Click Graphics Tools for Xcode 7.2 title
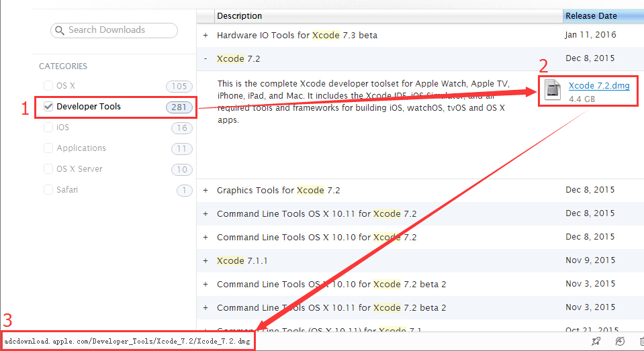644x351 pixels. (279, 191)
